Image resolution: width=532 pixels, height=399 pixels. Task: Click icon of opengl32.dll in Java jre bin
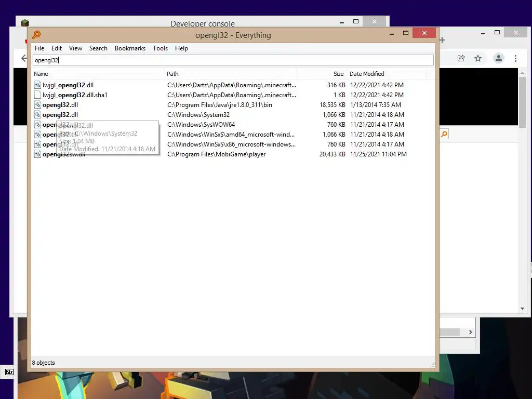pyautogui.click(x=37, y=105)
